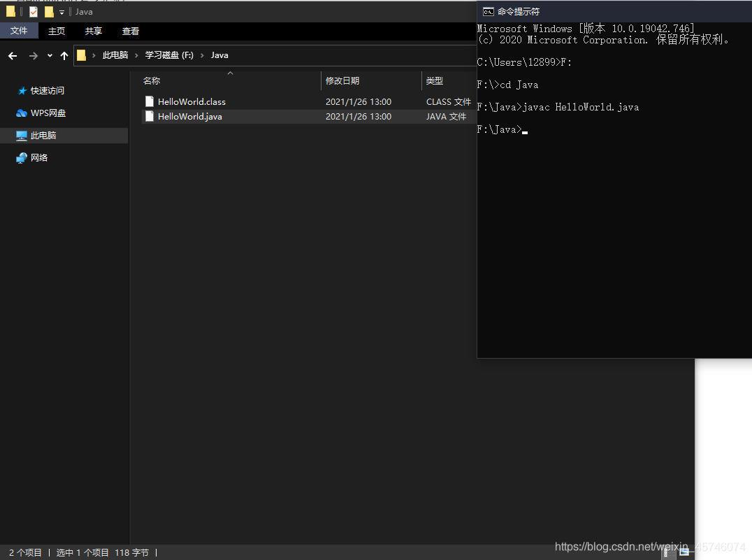The width and height of the screenshot is (752, 560).
Task: Expand the chevron after 学习磁盘 (F:)
Action: tap(202, 56)
